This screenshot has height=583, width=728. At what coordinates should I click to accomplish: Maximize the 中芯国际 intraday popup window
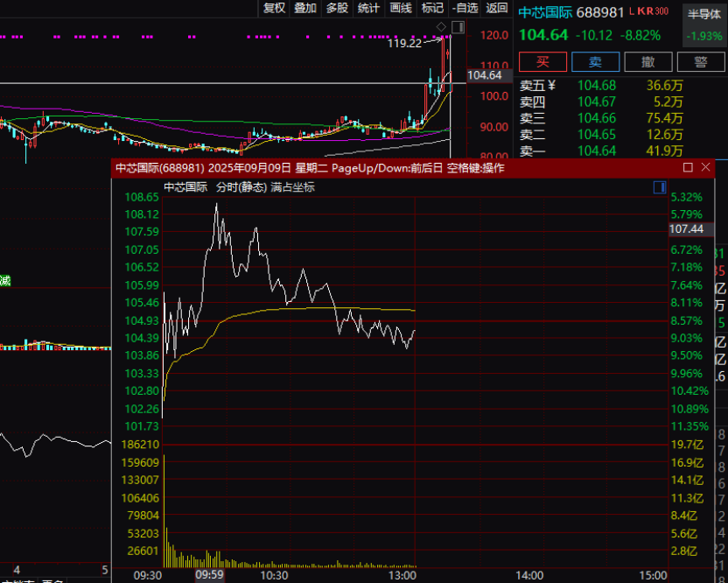click(688, 167)
